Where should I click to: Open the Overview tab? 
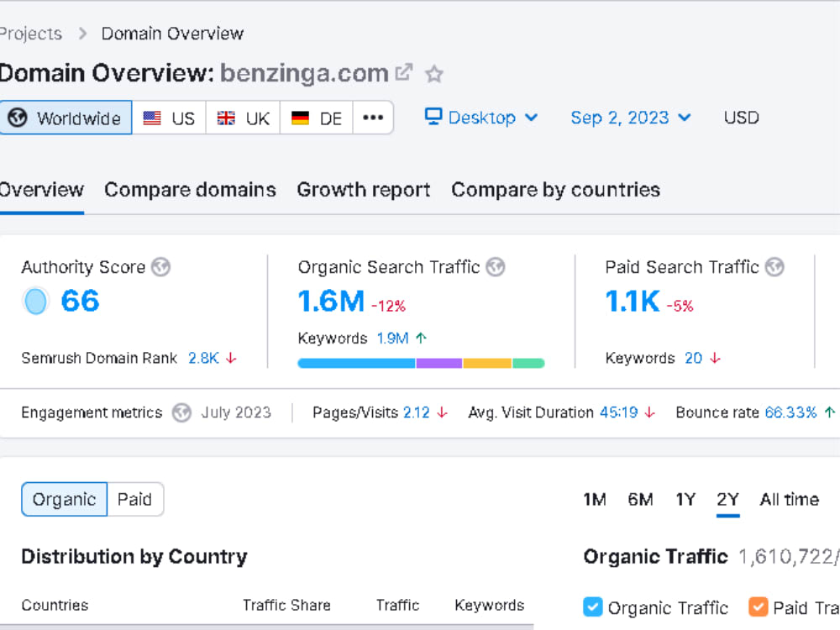tap(42, 190)
